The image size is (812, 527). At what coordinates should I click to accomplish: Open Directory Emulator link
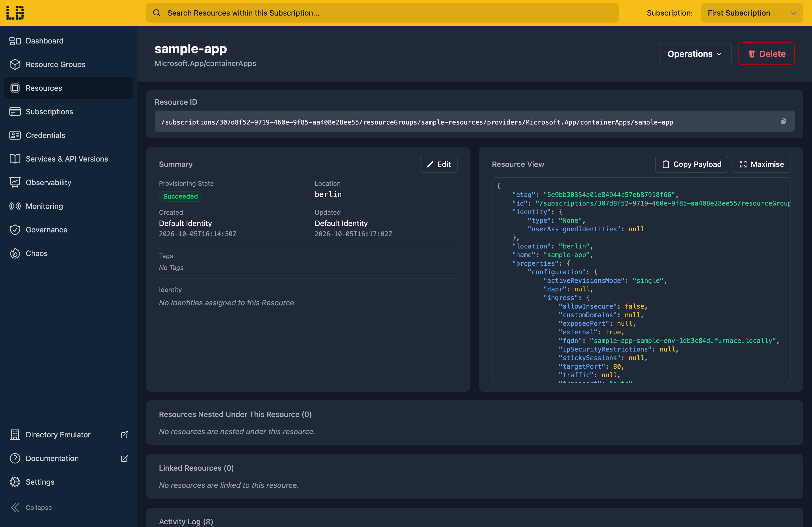(x=68, y=435)
